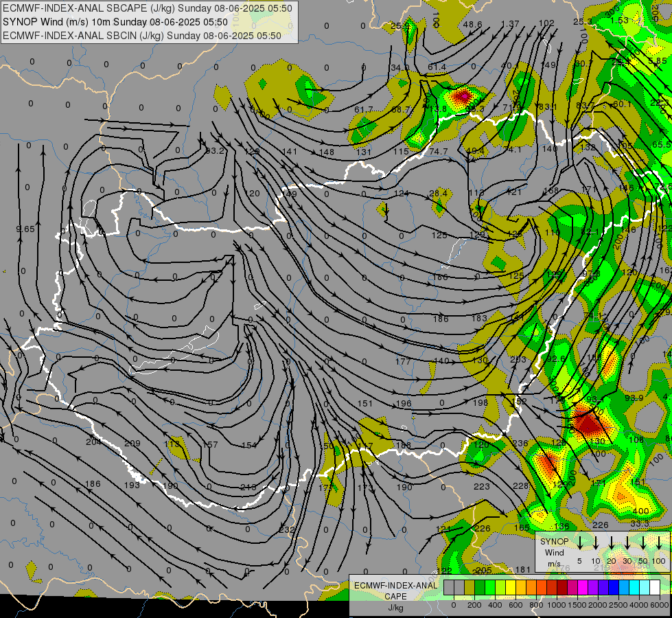
Task: Click the SYNOP label in wind legend
Action: (554, 542)
